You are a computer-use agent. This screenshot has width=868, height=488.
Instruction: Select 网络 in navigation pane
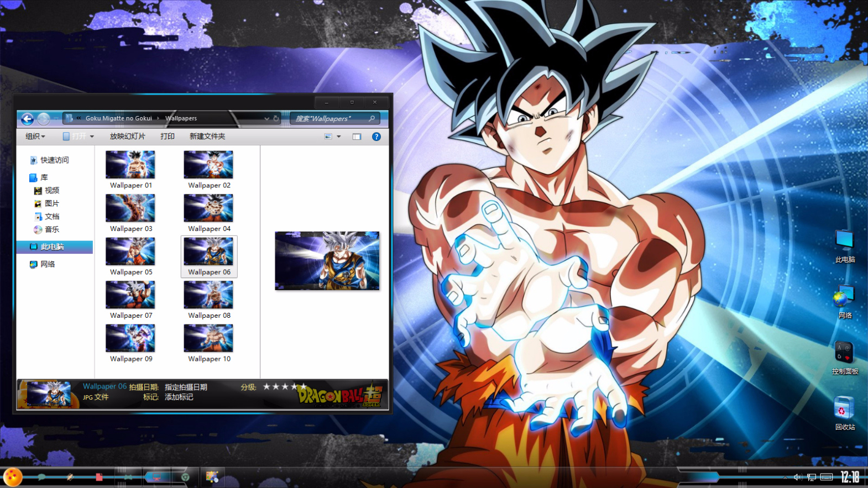coord(43,264)
